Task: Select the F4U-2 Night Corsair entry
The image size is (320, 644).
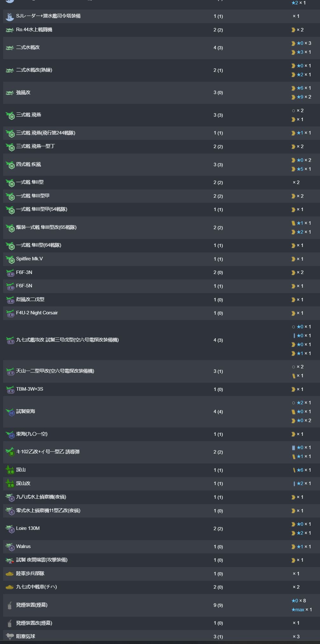Action: (x=37, y=313)
